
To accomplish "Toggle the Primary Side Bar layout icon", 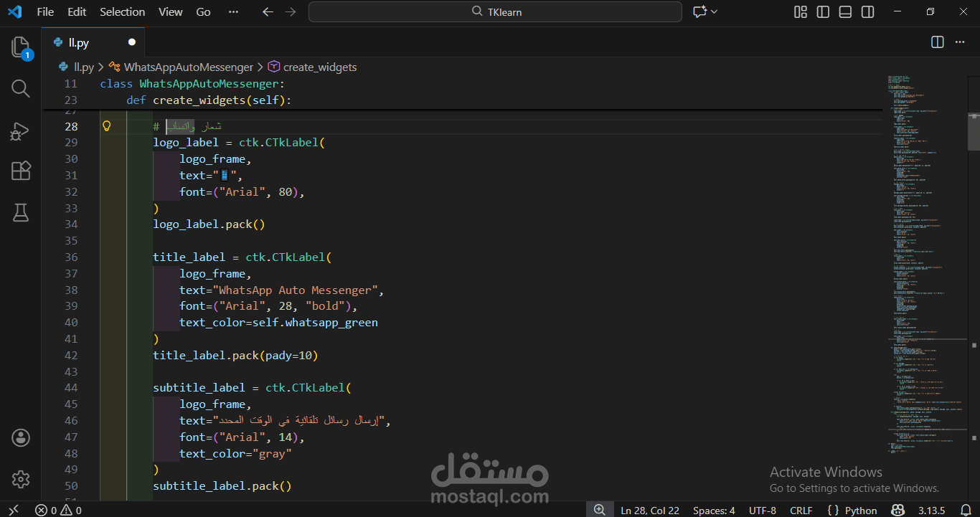I will (823, 11).
